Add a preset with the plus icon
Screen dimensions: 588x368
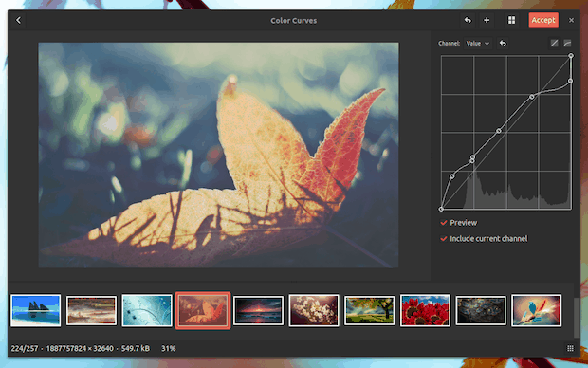[487, 20]
